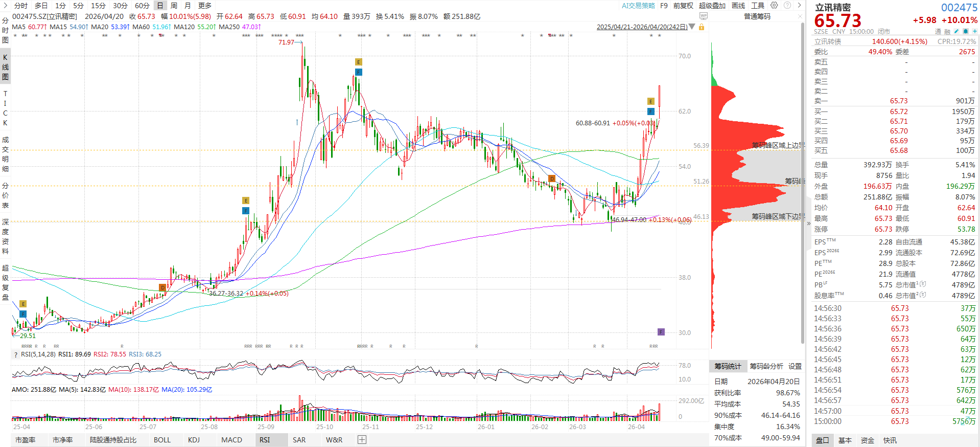The image size is (980, 447).
Task: Click the lock icon beside date range
Action: [x=702, y=27]
